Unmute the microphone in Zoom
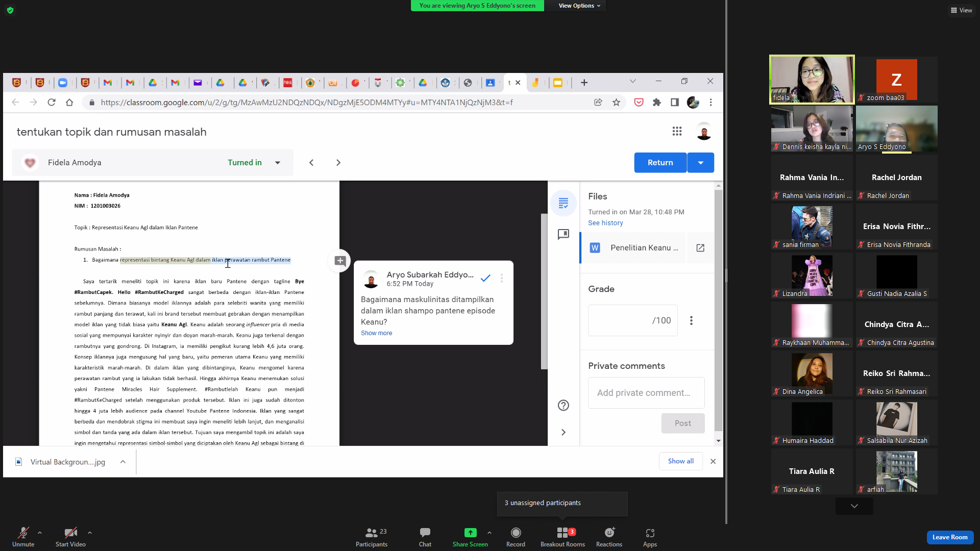 [x=23, y=537]
